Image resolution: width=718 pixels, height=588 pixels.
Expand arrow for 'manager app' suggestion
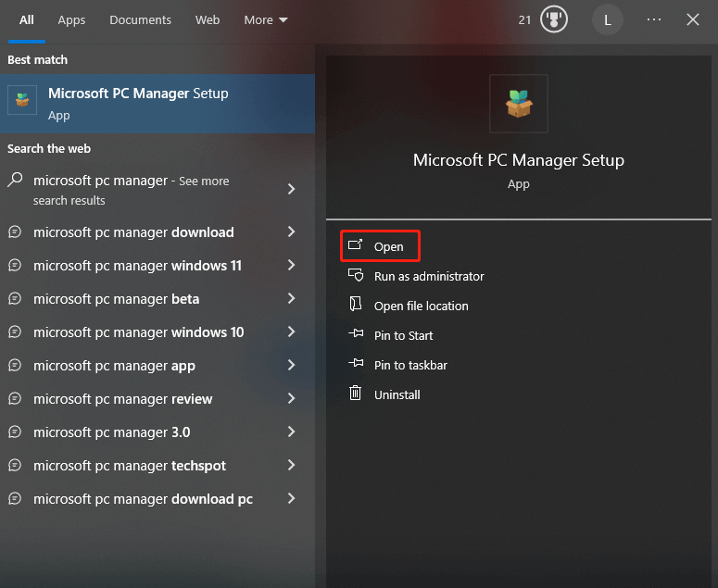point(291,365)
